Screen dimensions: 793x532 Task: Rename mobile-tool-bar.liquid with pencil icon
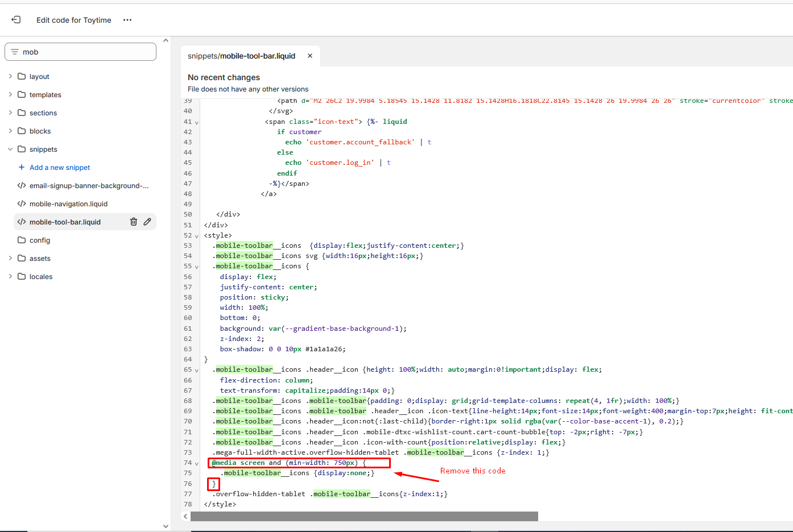click(147, 222)
